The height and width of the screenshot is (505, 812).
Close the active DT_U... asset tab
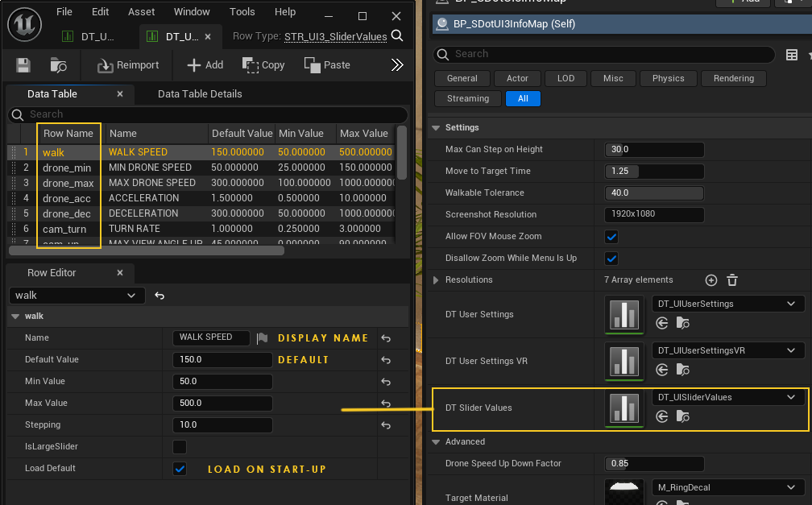pos(208,37)
